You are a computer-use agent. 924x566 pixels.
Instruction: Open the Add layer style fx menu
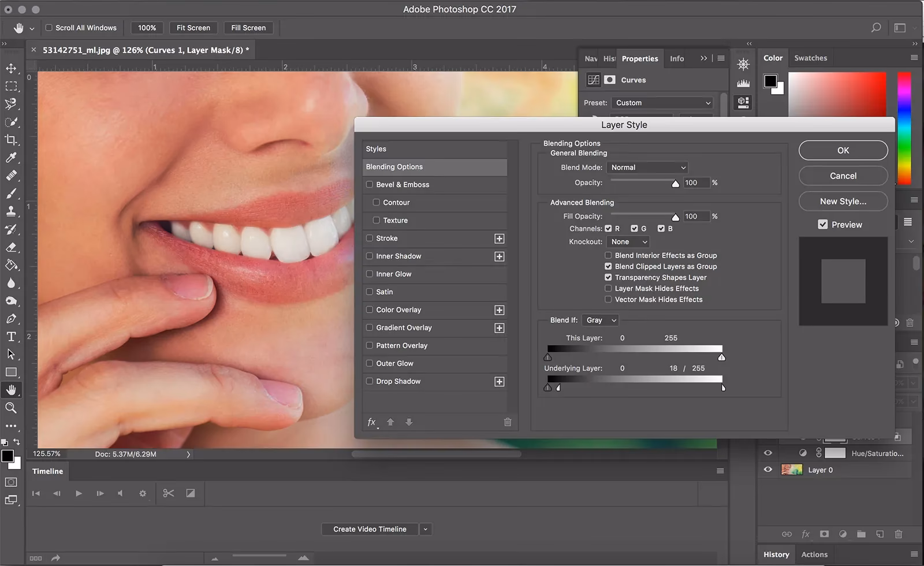(x=372, y=422)
